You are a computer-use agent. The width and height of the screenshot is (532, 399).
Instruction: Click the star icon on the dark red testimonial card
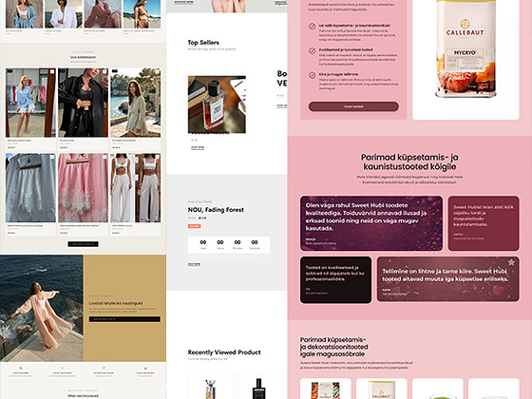point(511,262)
